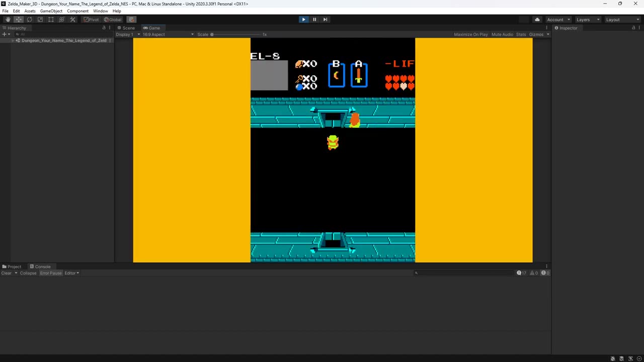This screenshot has height=362, width=644.
Task: Toggle Maximize On Play
Action: click(x=470, y=34)
